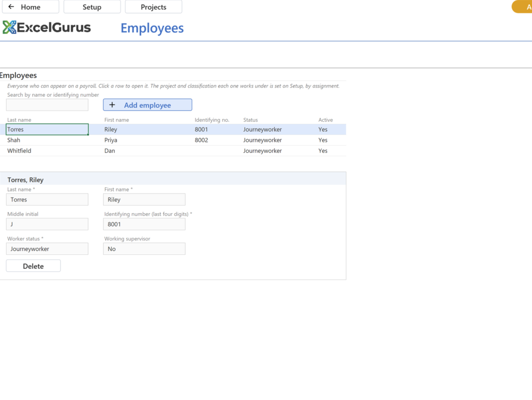This screenshot has width=532, height=400.
Task: Select Riley first name cell
Action: (x=111, y=130)
